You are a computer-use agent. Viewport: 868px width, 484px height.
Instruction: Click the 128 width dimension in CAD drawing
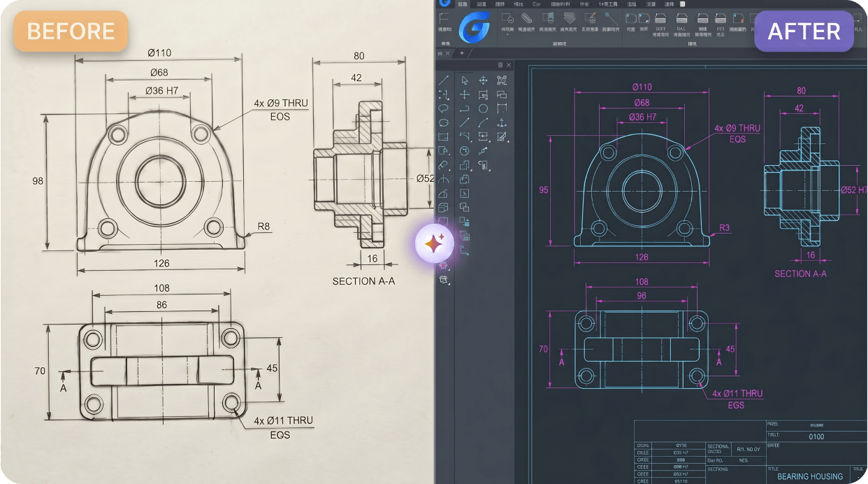[x=641, y=257]
